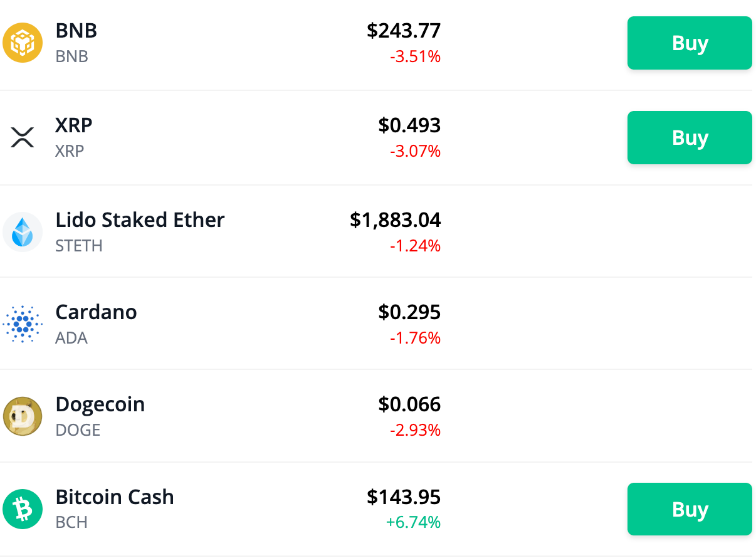
Task: Click the STETH ticker label
Action: click(x=78, y=246)
